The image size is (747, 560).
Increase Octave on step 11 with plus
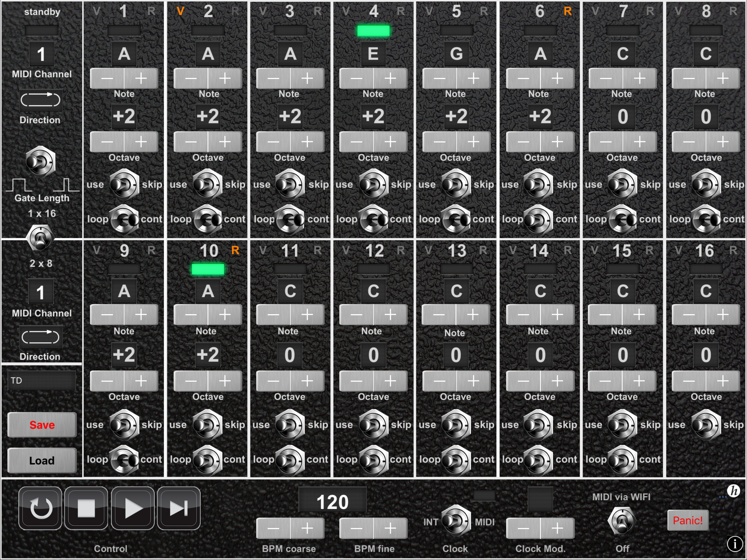[x=307, y=381]
